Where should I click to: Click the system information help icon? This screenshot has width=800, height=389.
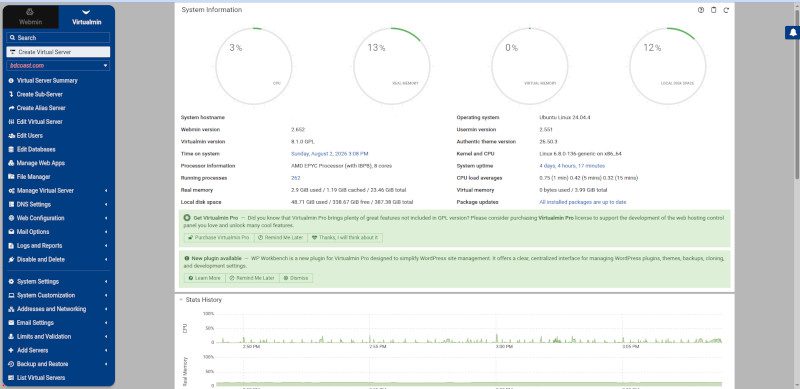click(701, 10)
